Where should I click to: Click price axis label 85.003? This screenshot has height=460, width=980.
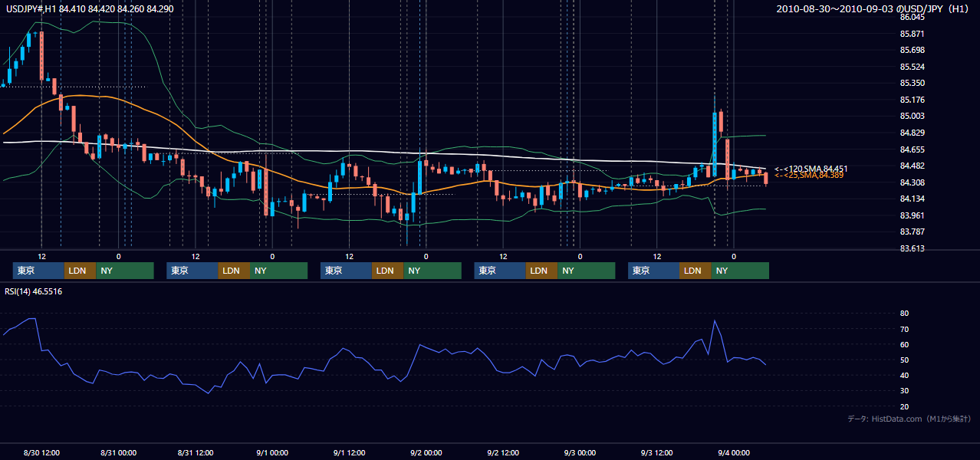click(x=912, y=116)
